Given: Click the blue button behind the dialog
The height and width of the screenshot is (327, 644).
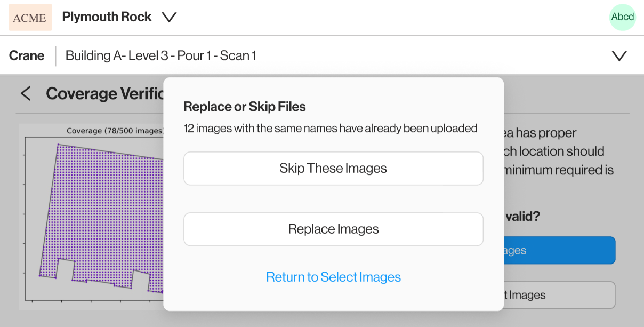Looking at the screenshot, I should [559, 250].
